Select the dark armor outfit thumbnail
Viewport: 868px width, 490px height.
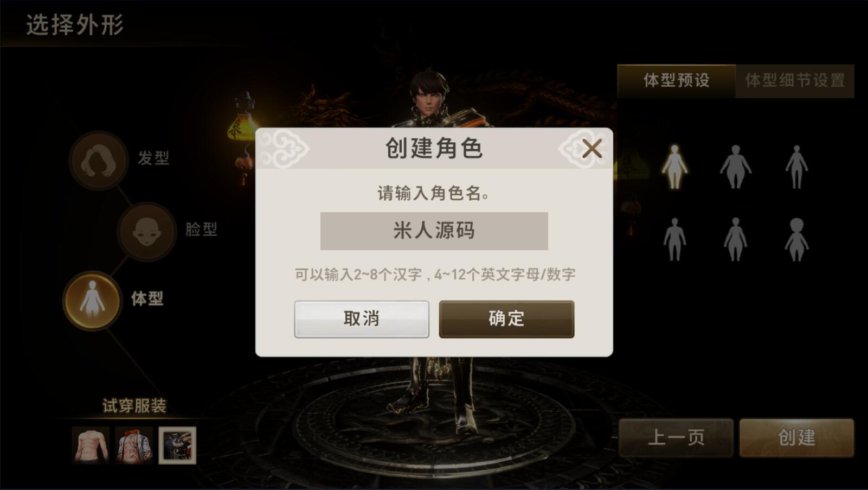(177, 445)
